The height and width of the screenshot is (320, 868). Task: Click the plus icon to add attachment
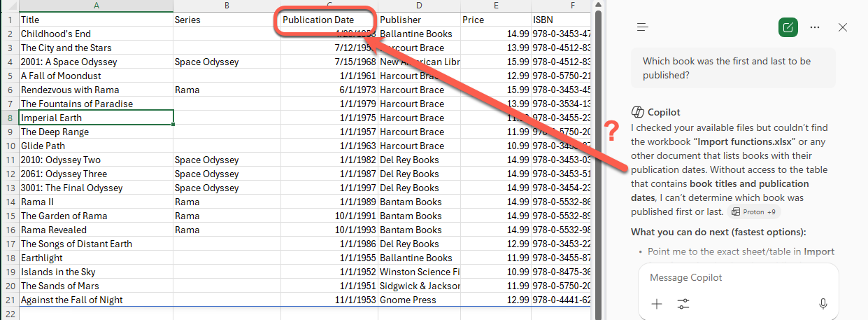(x=657, y=304)
